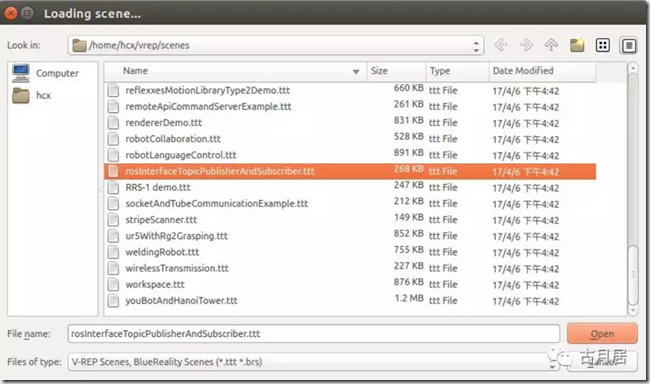Navigate to parent directory with up arrow
Screen dimensions: 650x384
pyautogui.click(x=551, y=45)
